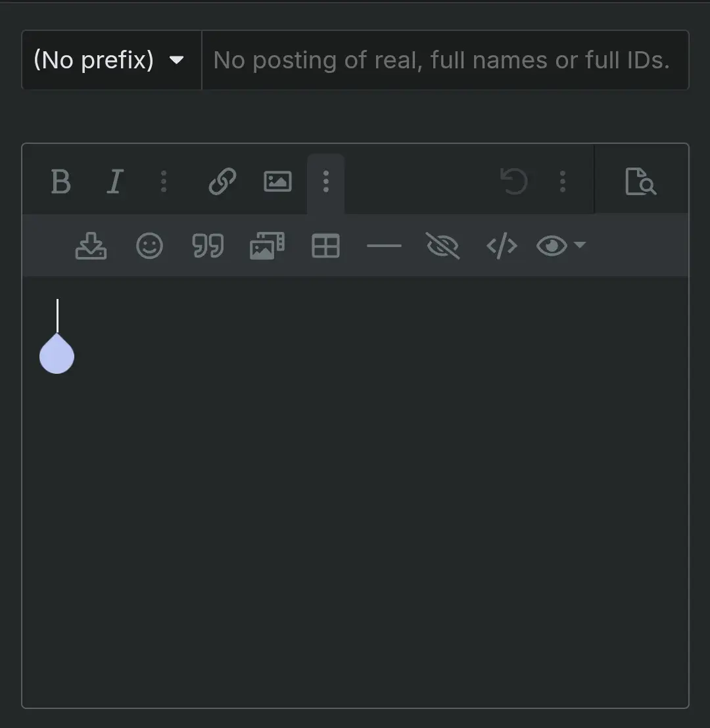Image resolution: width=710 pixels, height=728 pixels.
Task: Insert a code block
Action: pos(502,246)
